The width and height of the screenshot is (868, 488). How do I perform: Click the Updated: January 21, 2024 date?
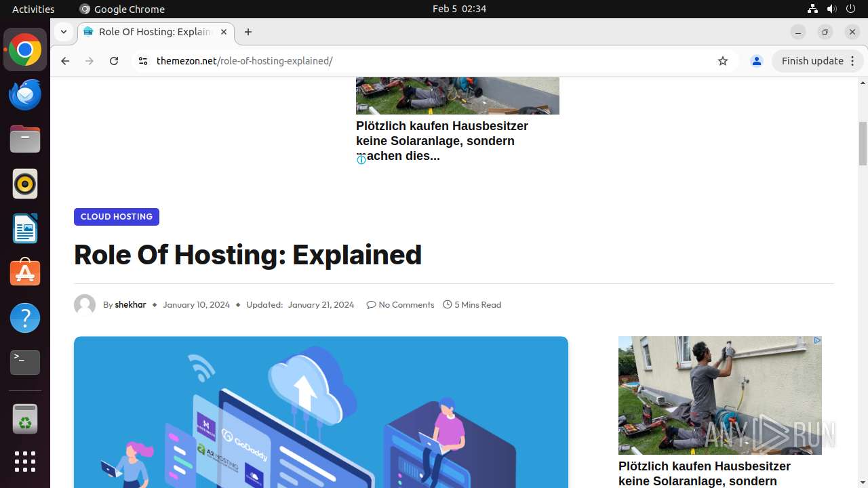point(300,305)
